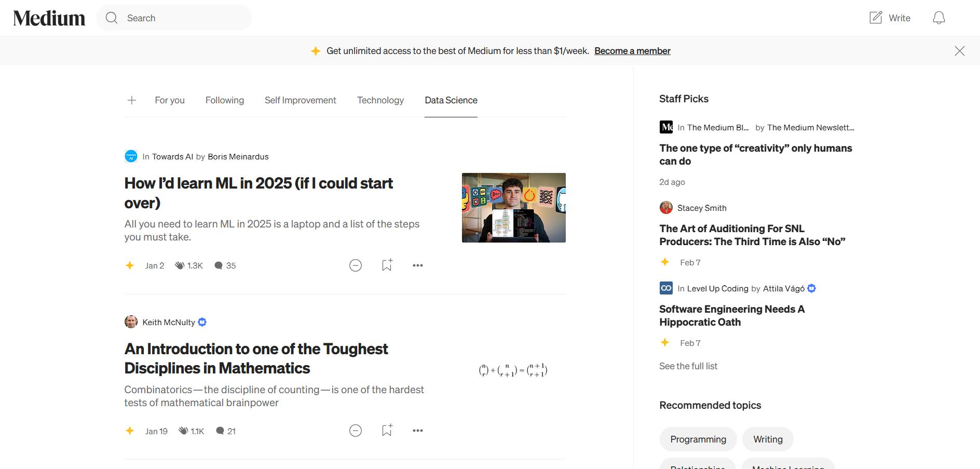This screenshot has width=980, height=469.
Task: Go to Medium home via logo
Action: tap(49, 18)
